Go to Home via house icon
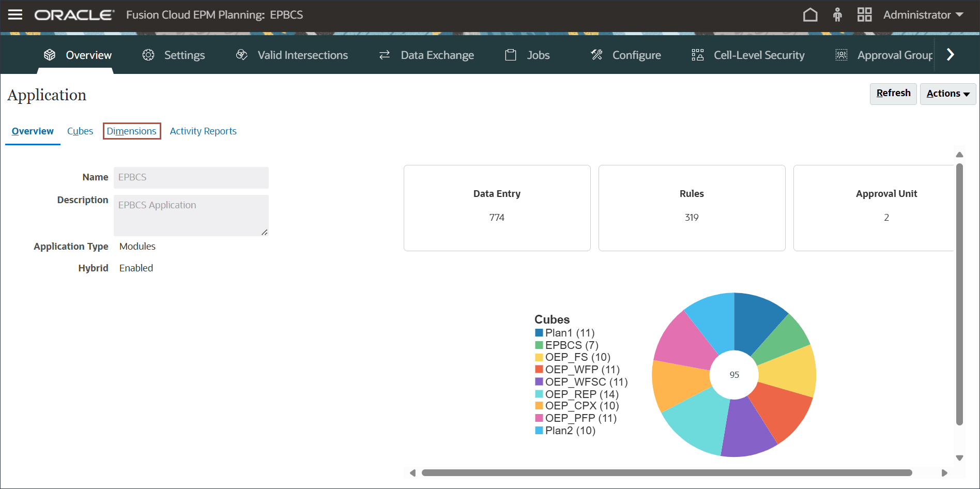This screenshot has width=980, height=489. pyautogui.click(x=810, y=14)
